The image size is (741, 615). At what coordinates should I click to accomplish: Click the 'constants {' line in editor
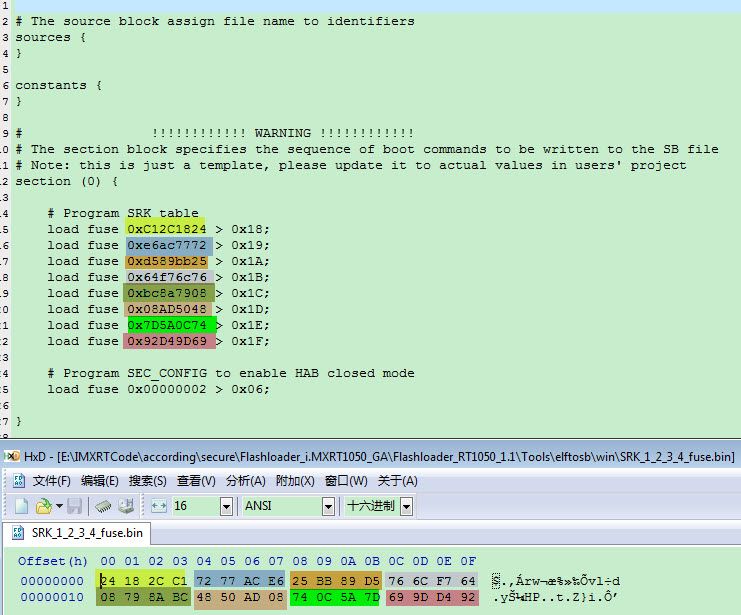59,85
